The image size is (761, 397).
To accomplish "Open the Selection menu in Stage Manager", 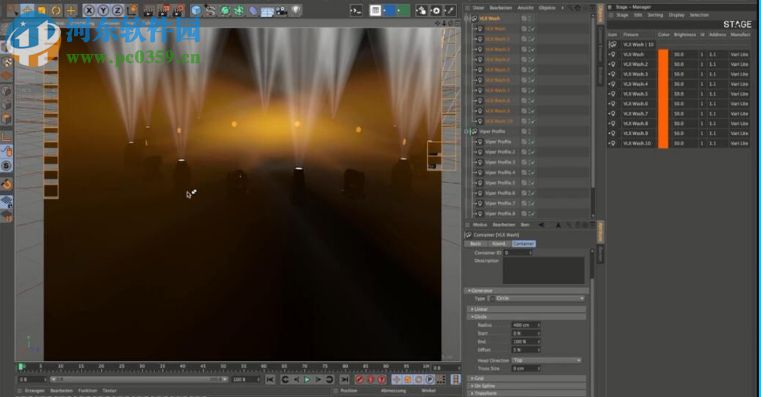I will point(699,15).
